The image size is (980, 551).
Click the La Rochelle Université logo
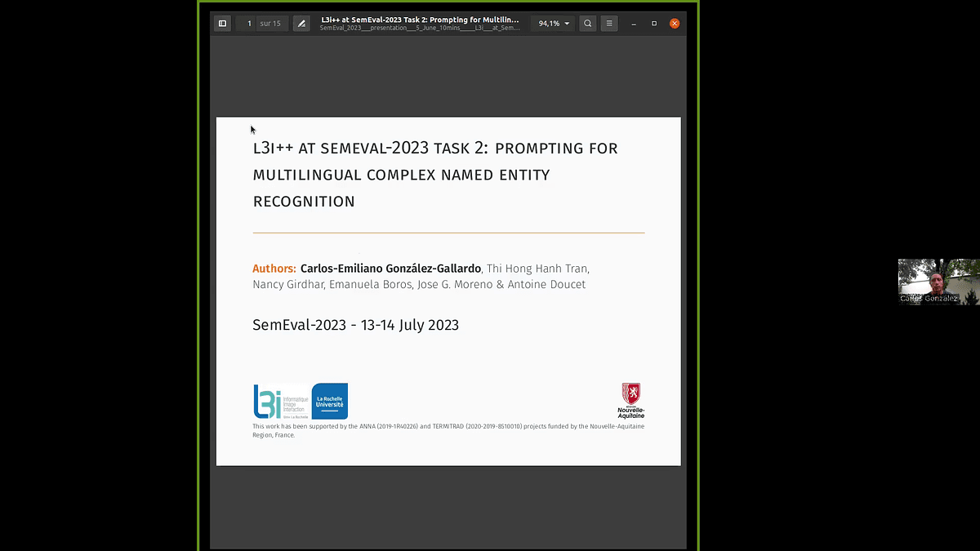click(x=330, y=401)
